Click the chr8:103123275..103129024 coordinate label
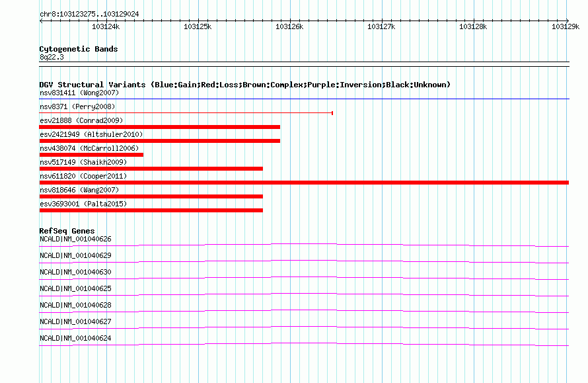 click(x=89, y=14)
